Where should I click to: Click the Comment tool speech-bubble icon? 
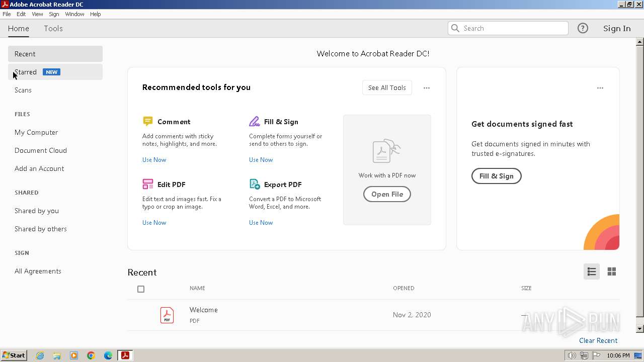(x=147, y=121)
